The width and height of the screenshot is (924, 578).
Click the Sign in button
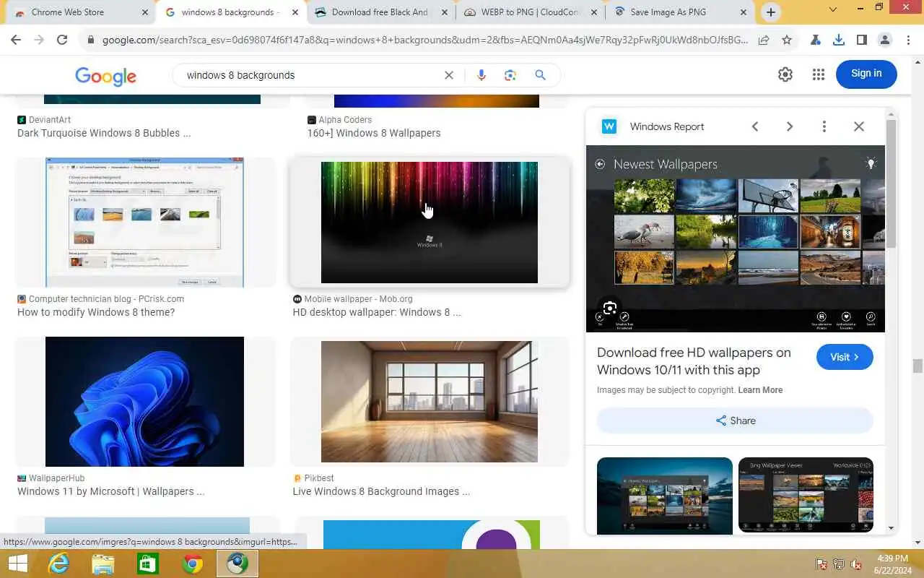tap(866, 74)
